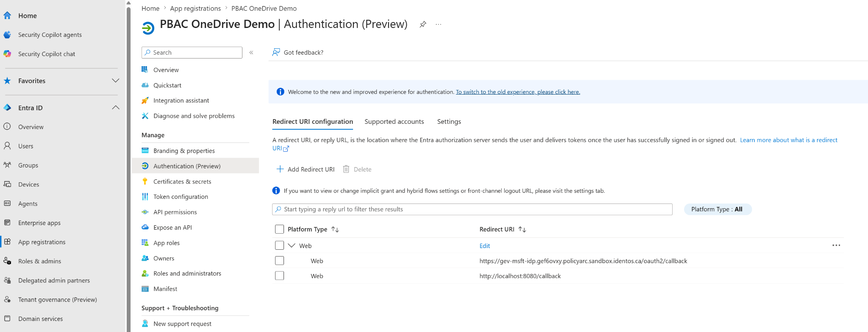Expand the Favorites section chevron

(115, 81)
